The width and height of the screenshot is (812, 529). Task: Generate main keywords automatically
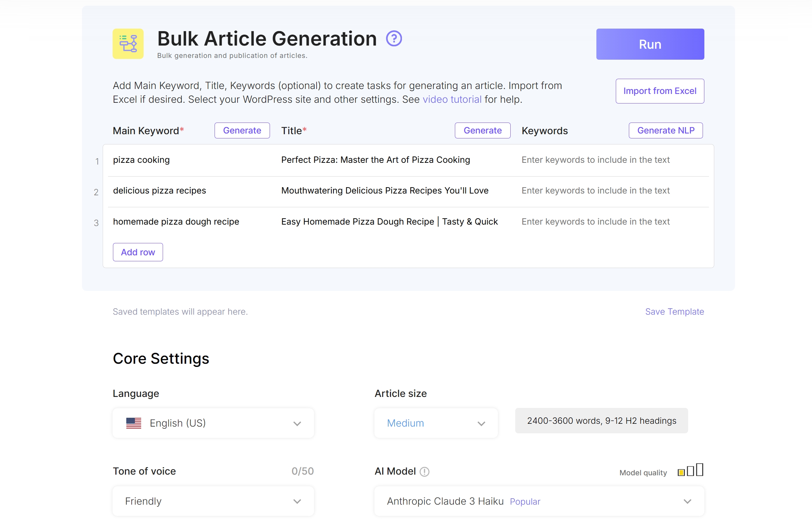(242, 130)
